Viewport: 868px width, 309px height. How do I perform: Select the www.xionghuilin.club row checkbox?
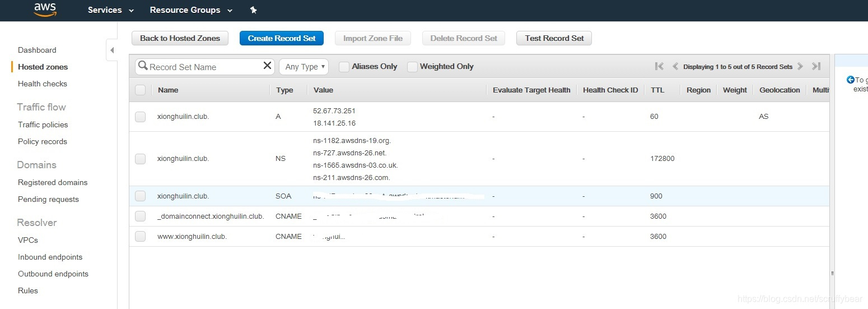(x=140, y=237)
